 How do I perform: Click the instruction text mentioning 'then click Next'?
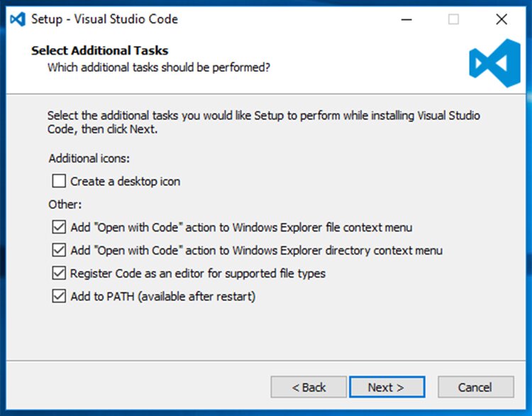264,122
